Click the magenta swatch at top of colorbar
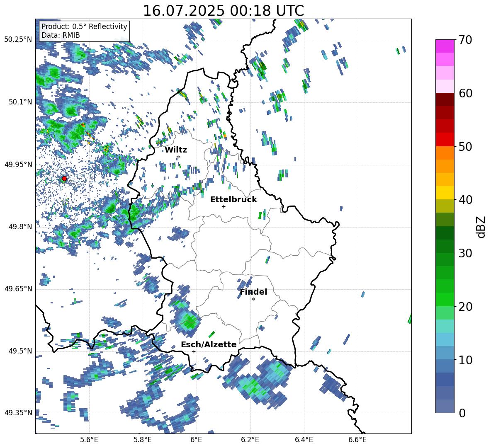The height and width of the screenshot is (448, 491). [445, 46]
